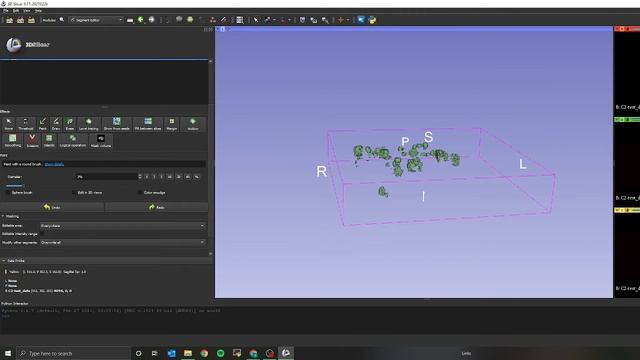Screen dimensions: 640x360
Task: Select the Erase effect
Action: [70, 124]
